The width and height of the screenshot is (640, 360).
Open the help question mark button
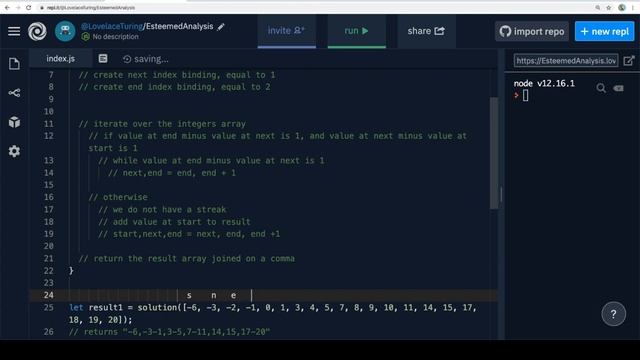click(x=613, y=314)
